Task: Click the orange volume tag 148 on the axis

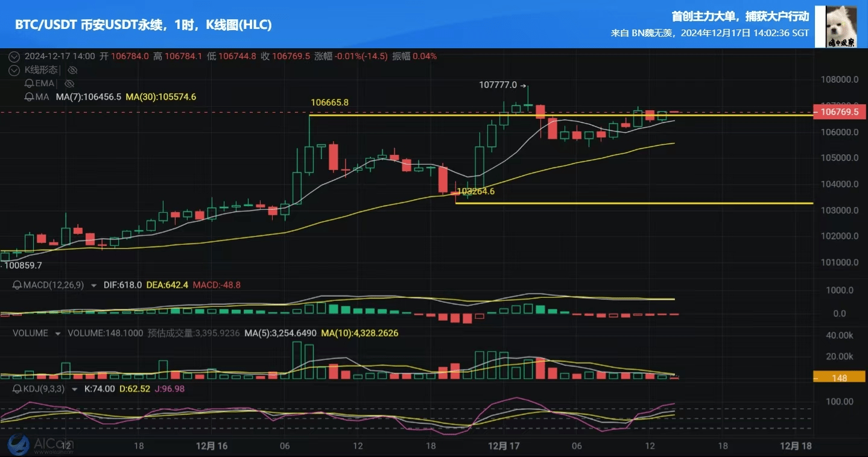Action: 840,377
